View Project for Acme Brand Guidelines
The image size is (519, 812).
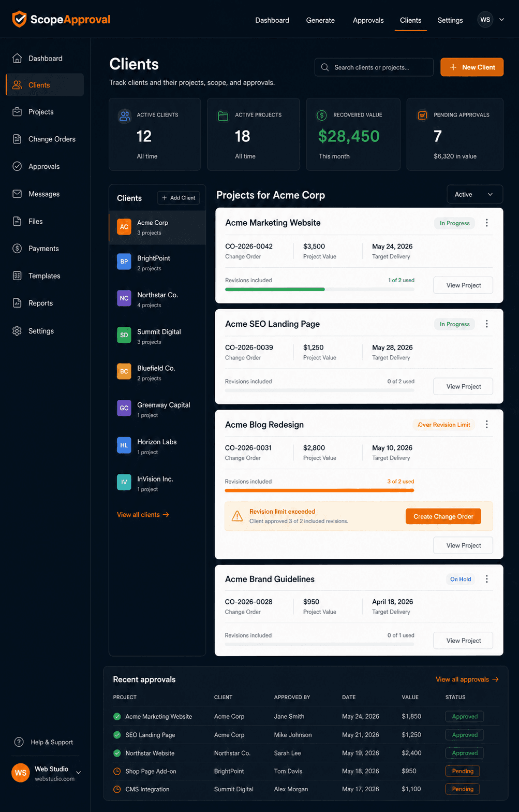click(x=463, y=641)
